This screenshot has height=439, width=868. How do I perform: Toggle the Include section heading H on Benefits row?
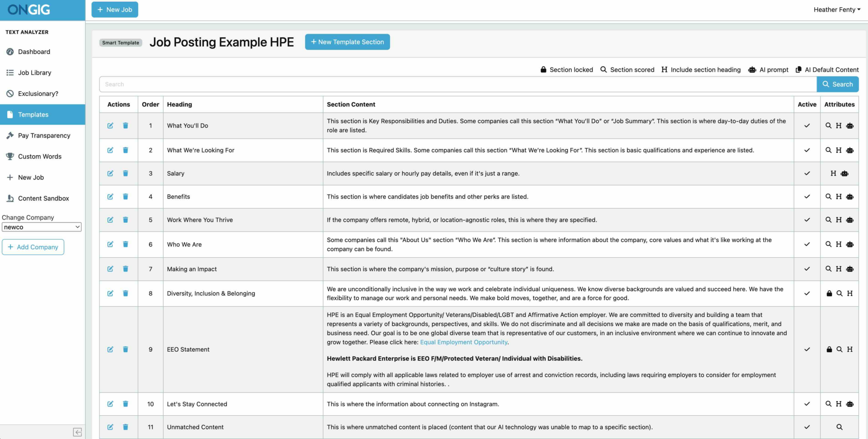point(839,197)
